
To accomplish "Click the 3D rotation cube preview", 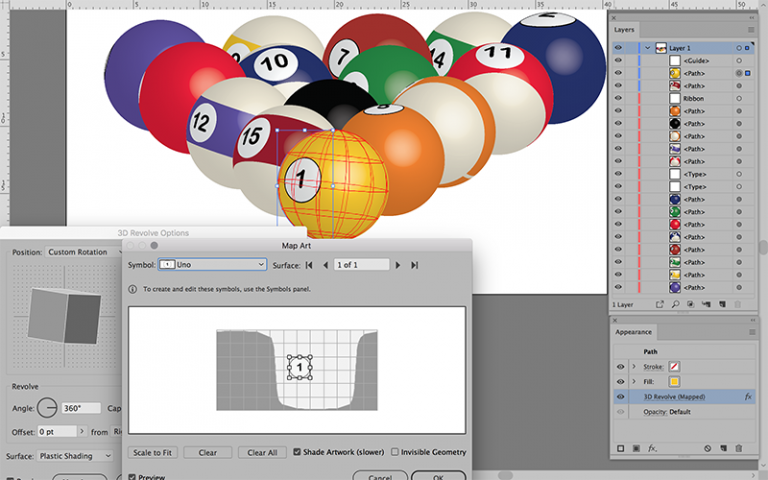I will pyautogui.click(x=64, y=315).
